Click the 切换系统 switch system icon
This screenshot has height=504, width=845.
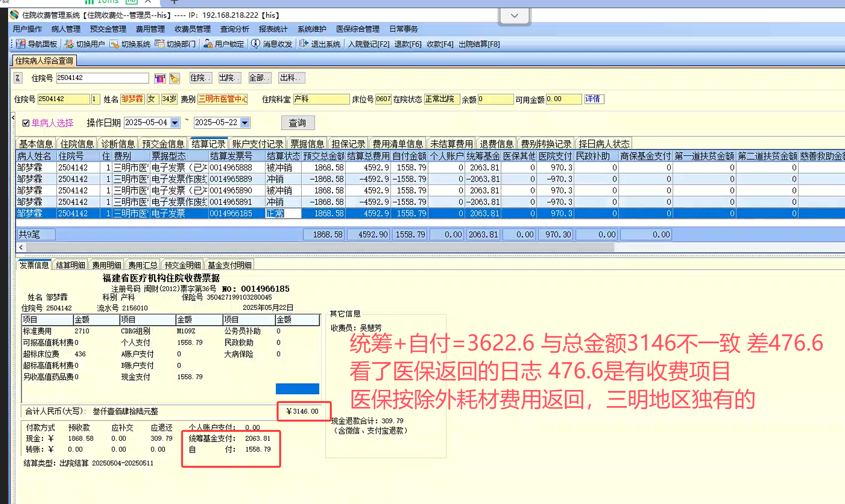(115, 44)
